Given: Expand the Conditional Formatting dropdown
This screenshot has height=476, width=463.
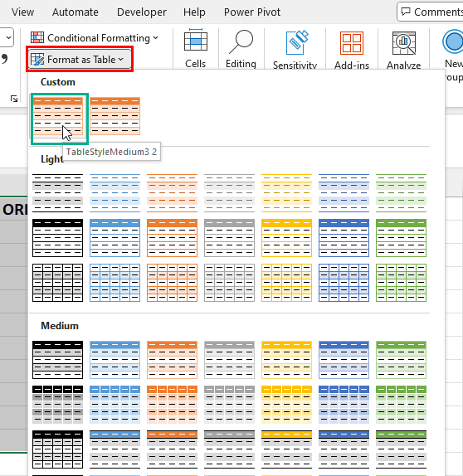Looking at the screenshot, I should click(x=95, y=38).
